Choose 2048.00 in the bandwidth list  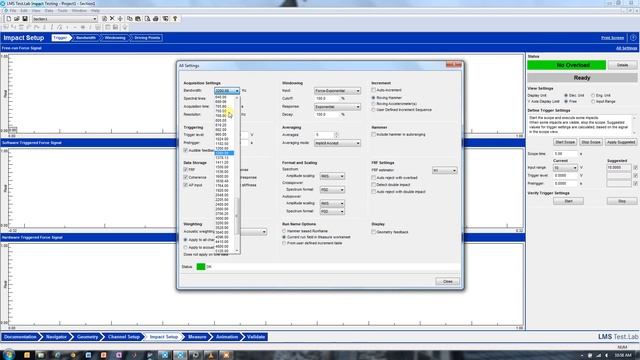click(222, 195)
